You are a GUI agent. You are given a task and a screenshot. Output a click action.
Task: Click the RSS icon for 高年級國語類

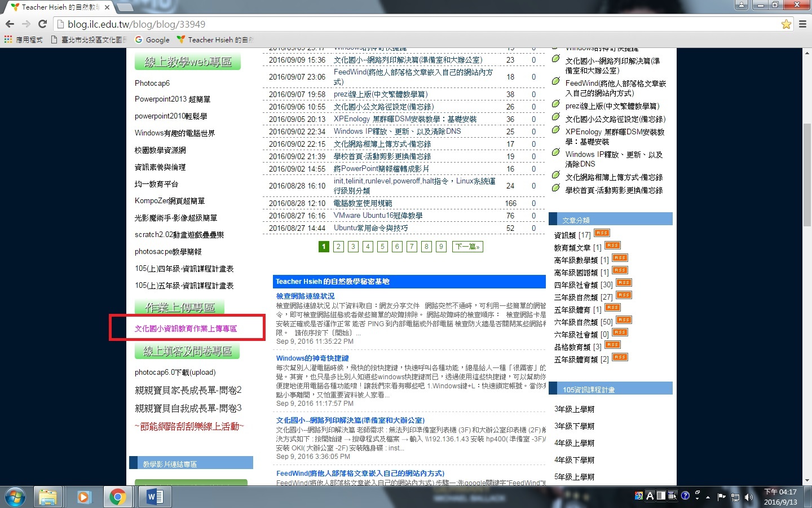tap(620, 270)
